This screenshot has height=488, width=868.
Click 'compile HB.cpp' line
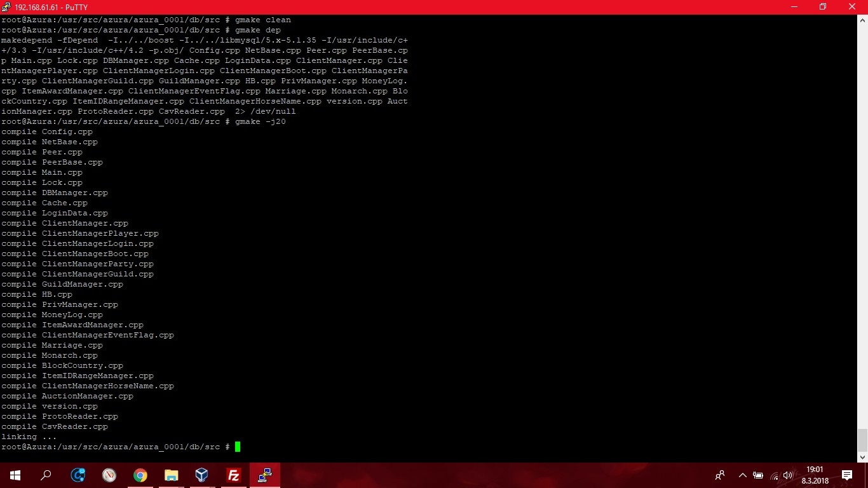pos(37,294)
